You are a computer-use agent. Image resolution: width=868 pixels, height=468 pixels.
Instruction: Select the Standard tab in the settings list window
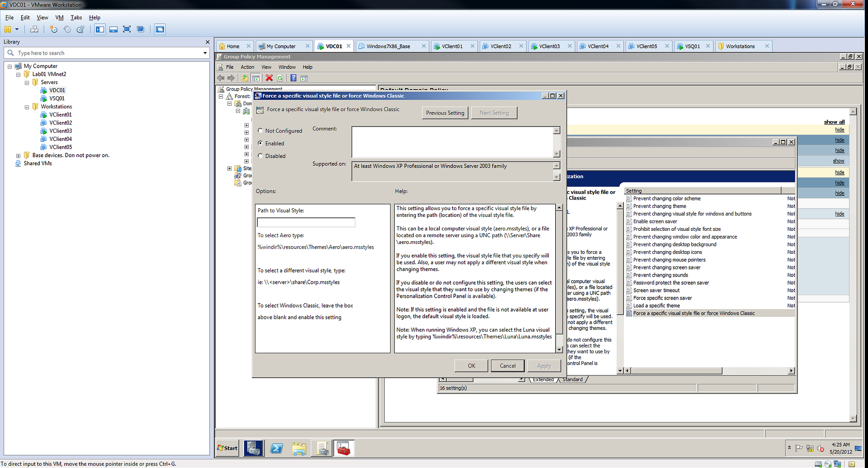tap(572, 379)
